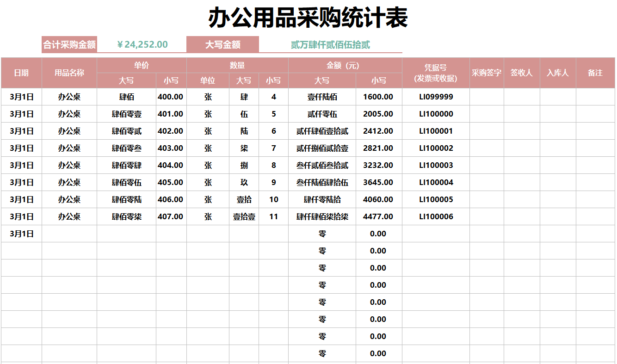The height and width of the screenshot is (364, 617).
Task: Click the 日期 column header
Action: [x=21, y=73]
